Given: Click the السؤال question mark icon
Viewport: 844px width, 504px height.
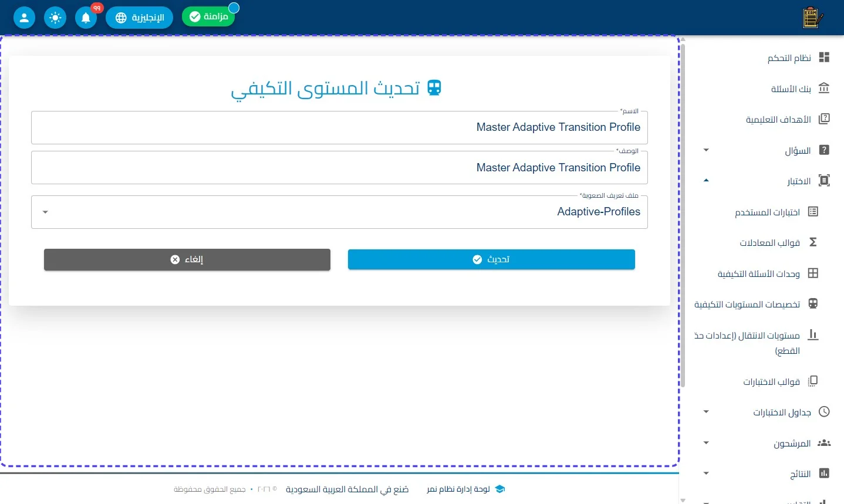Looking at the screenshot, I should (x=824, y=150).
